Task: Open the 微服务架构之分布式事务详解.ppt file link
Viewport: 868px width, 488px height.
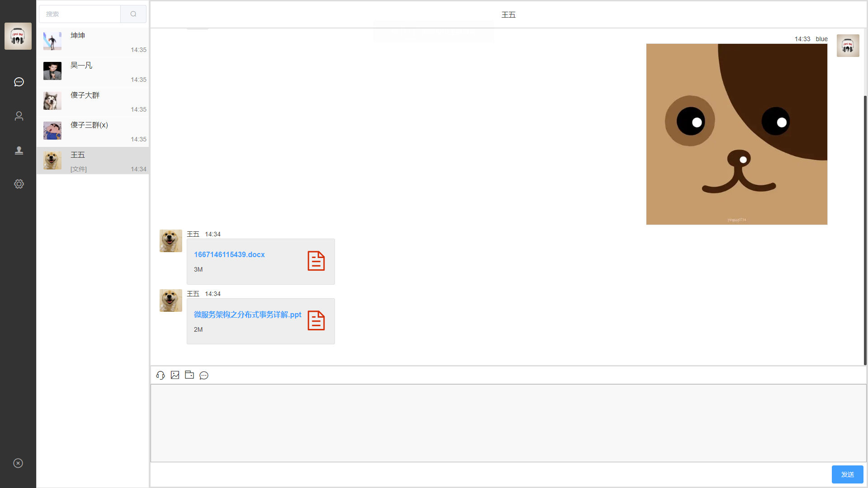Action: point(247,314)
